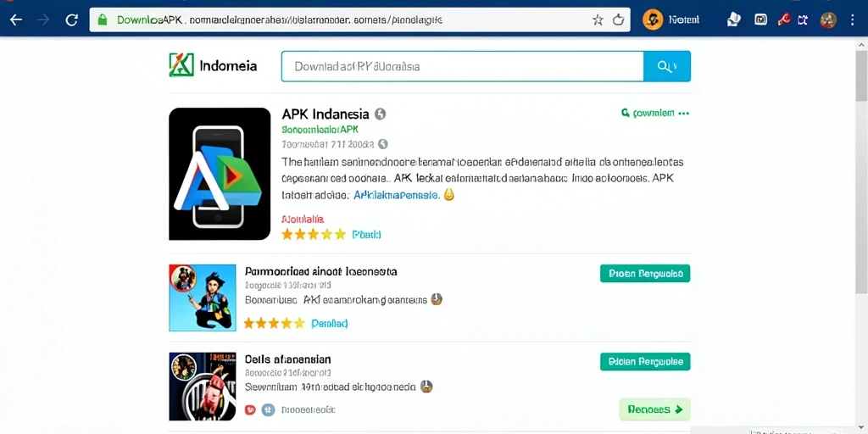Click the light green arrow button at bottom
868x434 pixels.
[655, 409]
